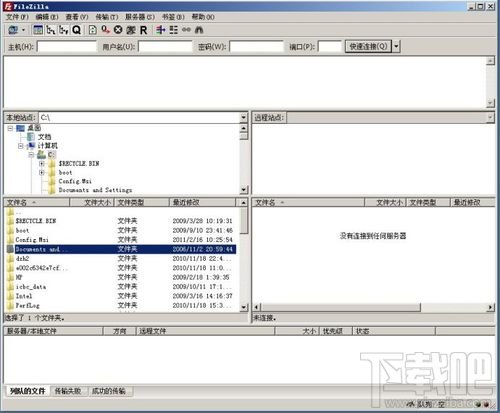Open the Site Manager icon
The width and height of the screenshot is (500, 413).
[13, 30]
